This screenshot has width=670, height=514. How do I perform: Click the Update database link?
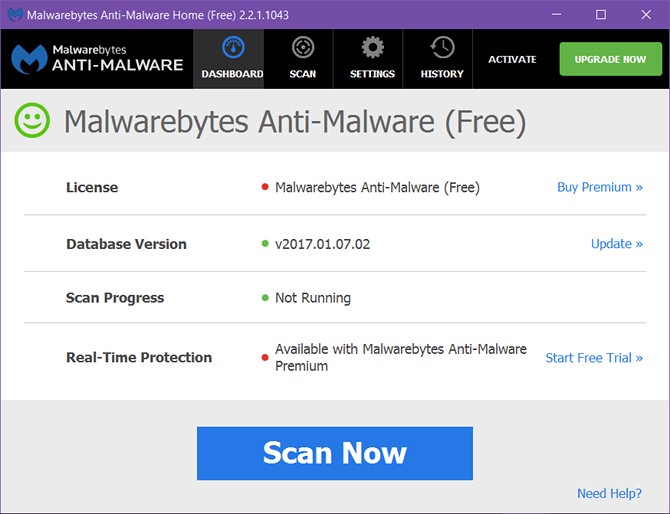coord(616,243)
